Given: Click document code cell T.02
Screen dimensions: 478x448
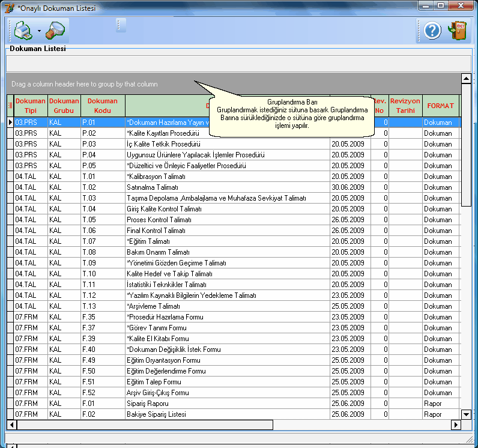Looking at the screenshot, I should 103,187.
